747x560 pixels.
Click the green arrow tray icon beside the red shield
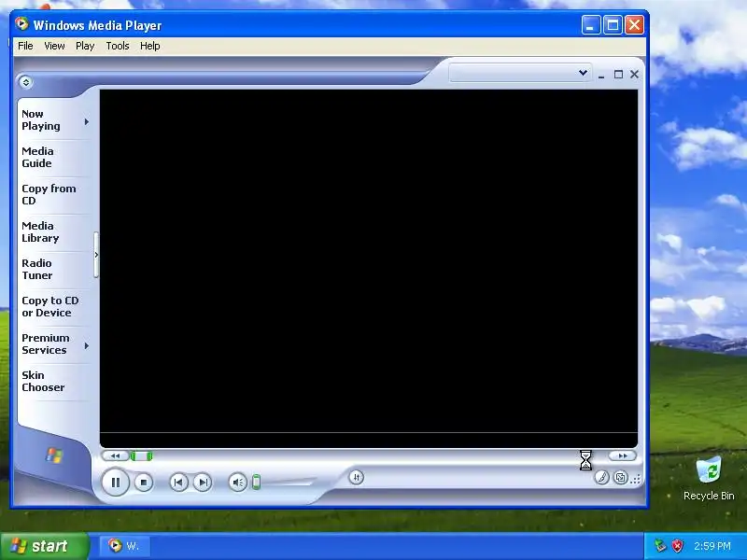click(660, 546)
